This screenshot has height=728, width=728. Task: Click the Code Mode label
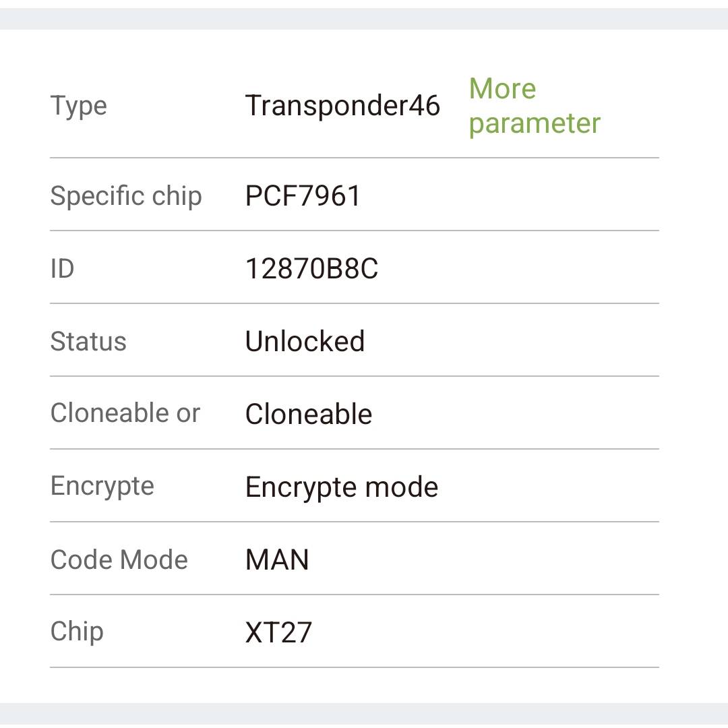coord(119,559)
